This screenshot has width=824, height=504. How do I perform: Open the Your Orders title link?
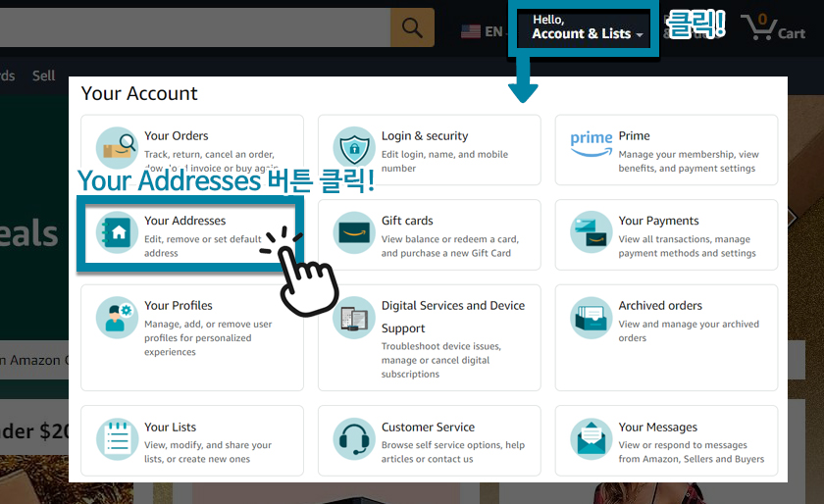tap(176, 135)
